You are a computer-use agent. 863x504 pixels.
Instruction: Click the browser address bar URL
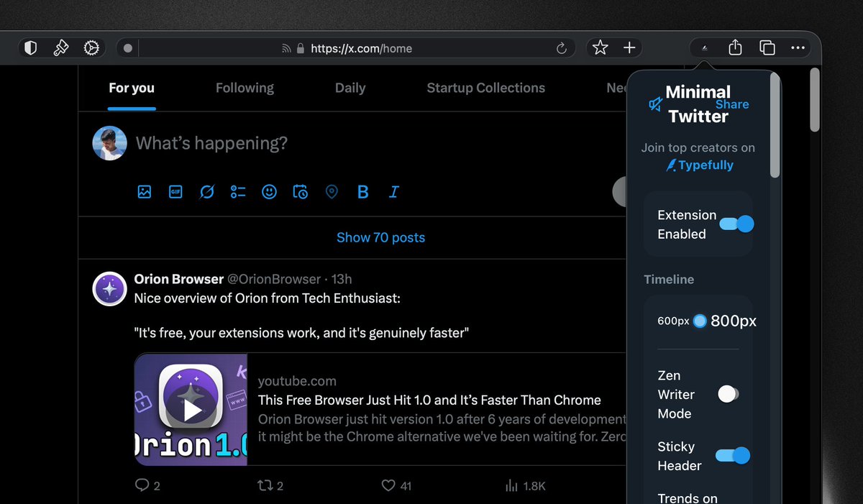point(362,49)
